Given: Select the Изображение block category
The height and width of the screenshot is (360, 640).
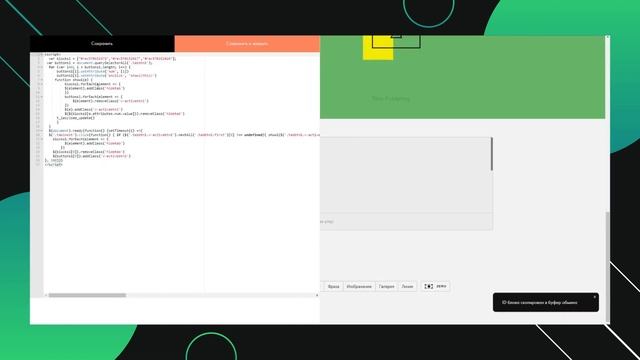Looking at the screenshot, I should click(x=359, y=287).
